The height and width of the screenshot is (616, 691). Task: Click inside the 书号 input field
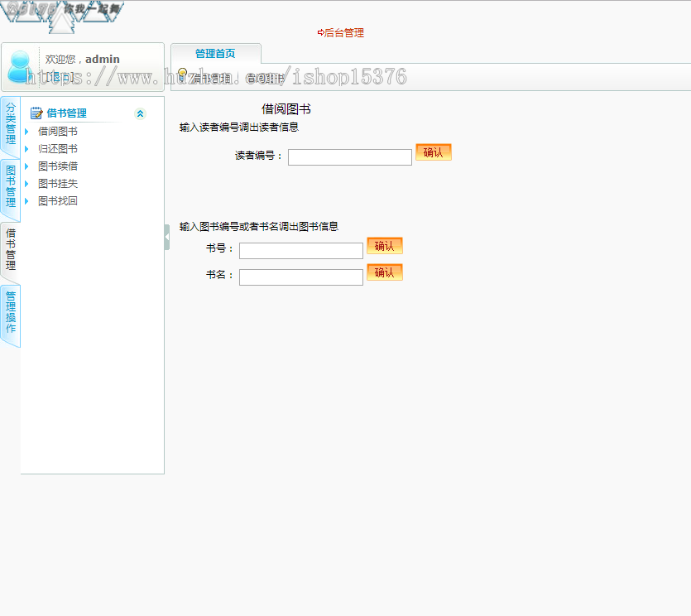(300, 250)
